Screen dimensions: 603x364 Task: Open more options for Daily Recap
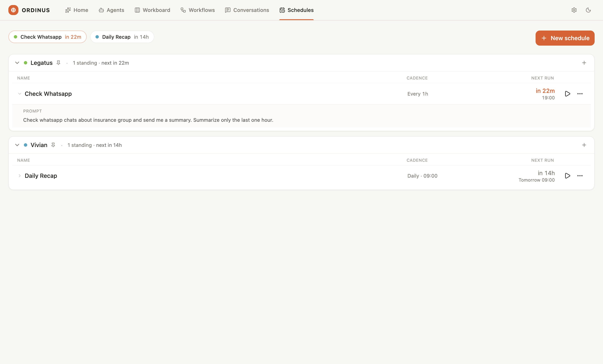click(580, 176)
